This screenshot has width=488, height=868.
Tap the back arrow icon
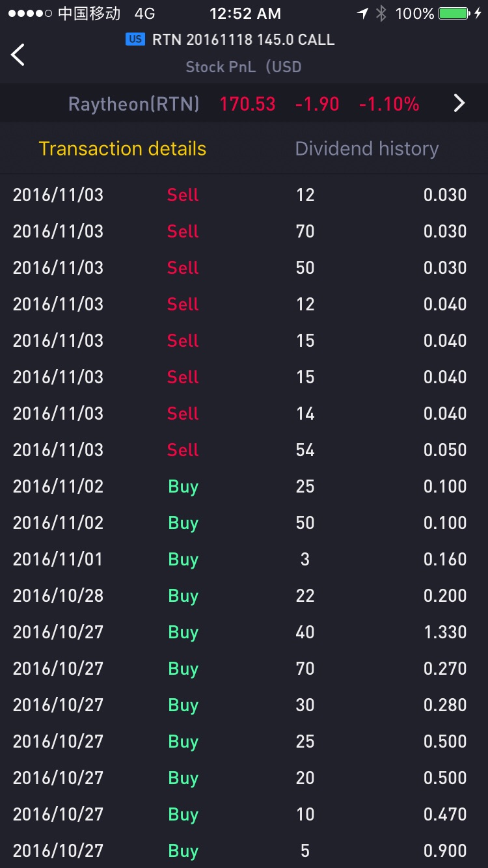18,55
